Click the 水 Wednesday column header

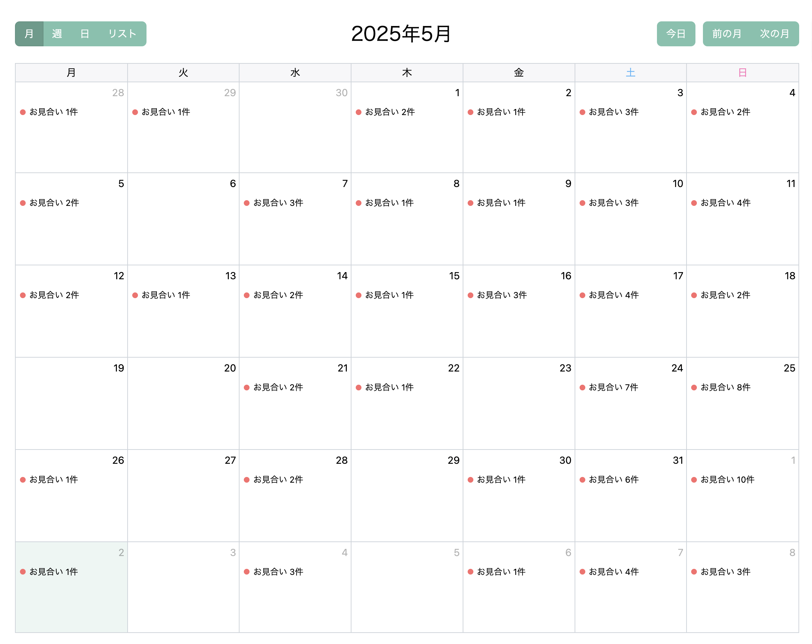click(x=295, y=73)
